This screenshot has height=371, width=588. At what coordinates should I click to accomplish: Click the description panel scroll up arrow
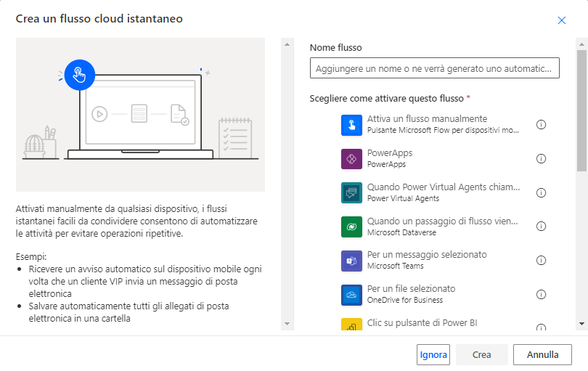point(287,44)
